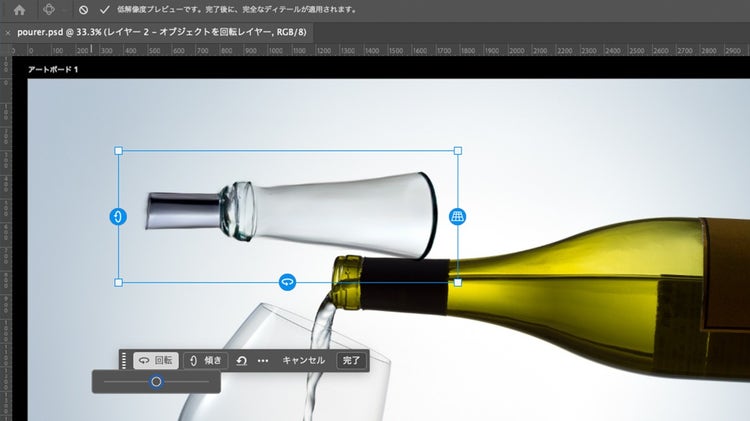Click the 完了 button
The width and height of the screenshot is (750, 421).
352,360
